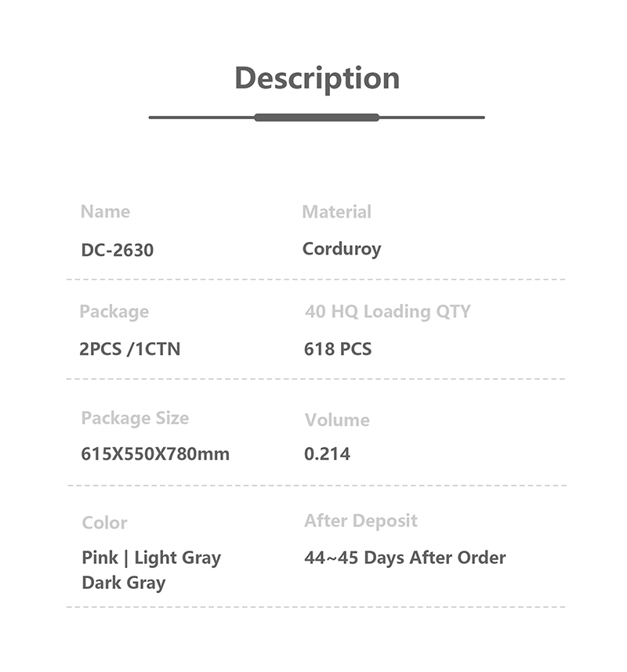This screenshot has width=627, height=672.
Task: Select the Dark Gray color text
Action: (124, 583)
